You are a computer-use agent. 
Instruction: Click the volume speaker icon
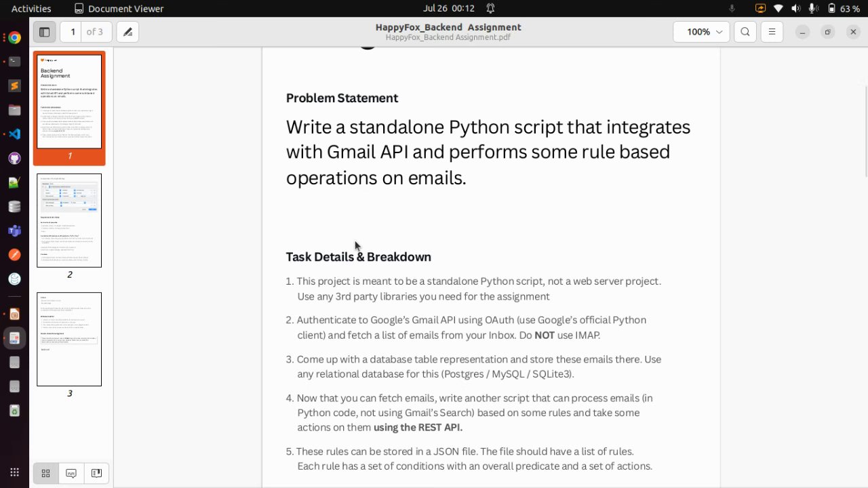[813, 9]
